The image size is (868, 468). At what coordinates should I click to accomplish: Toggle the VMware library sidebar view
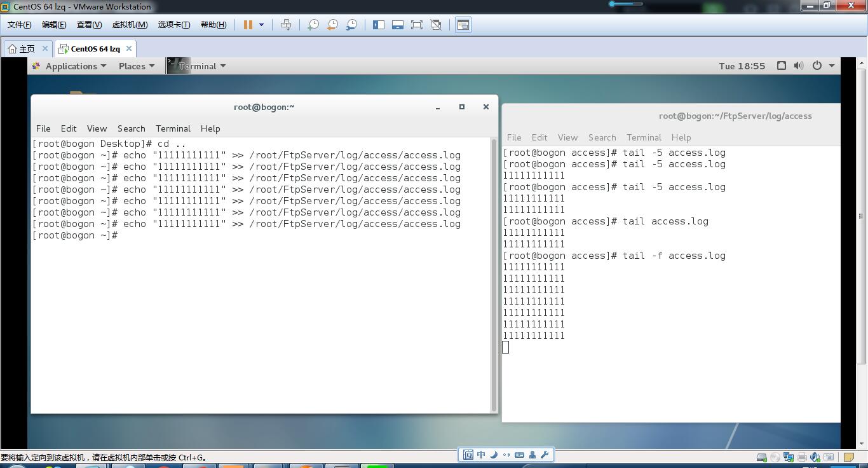pos(379,25)
